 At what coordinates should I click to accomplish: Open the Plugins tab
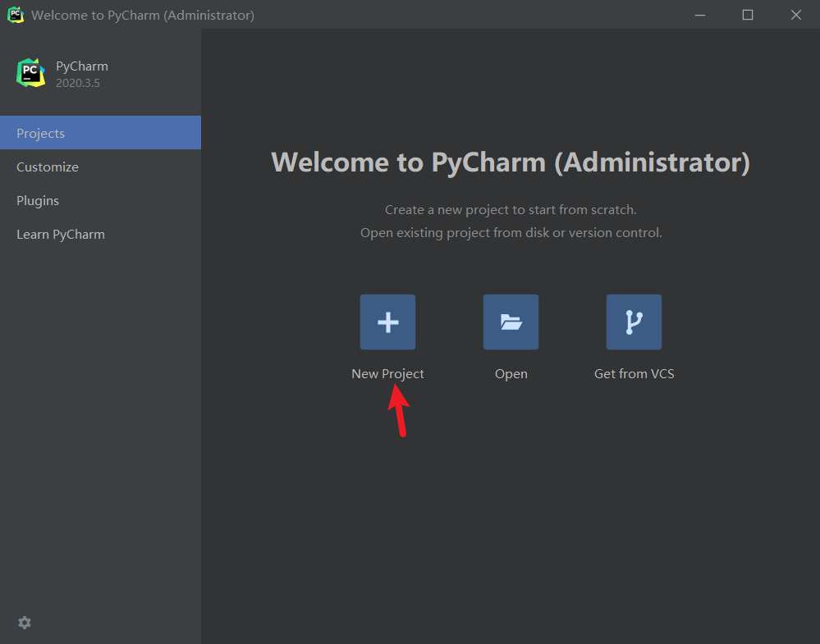coord(100,201)
